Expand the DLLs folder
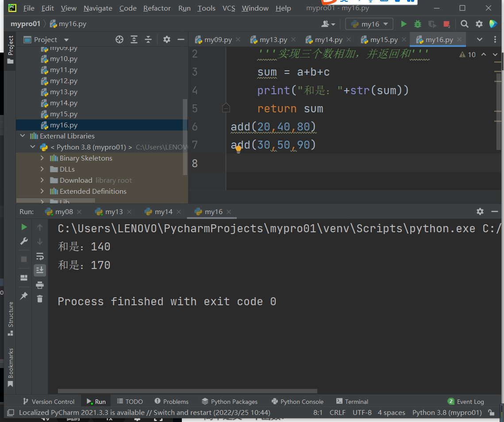504x422 pixels. tap(42, 169)
